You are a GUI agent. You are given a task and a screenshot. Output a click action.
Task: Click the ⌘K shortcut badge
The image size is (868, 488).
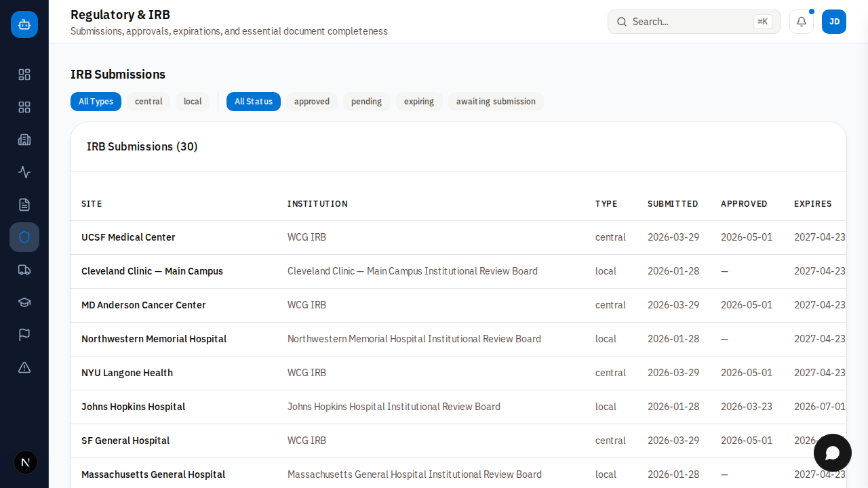[763, 22]
